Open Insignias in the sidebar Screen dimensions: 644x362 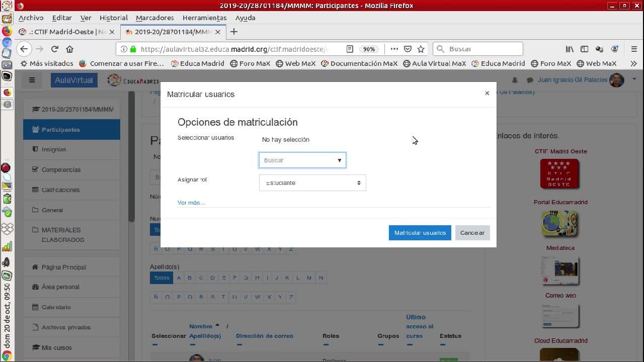pyautogui.click(x=71, y=149)
